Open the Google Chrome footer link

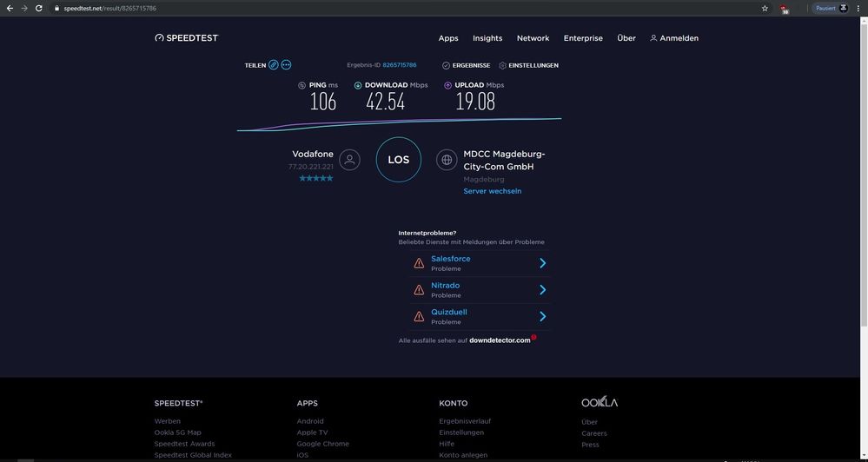[322, 444]
